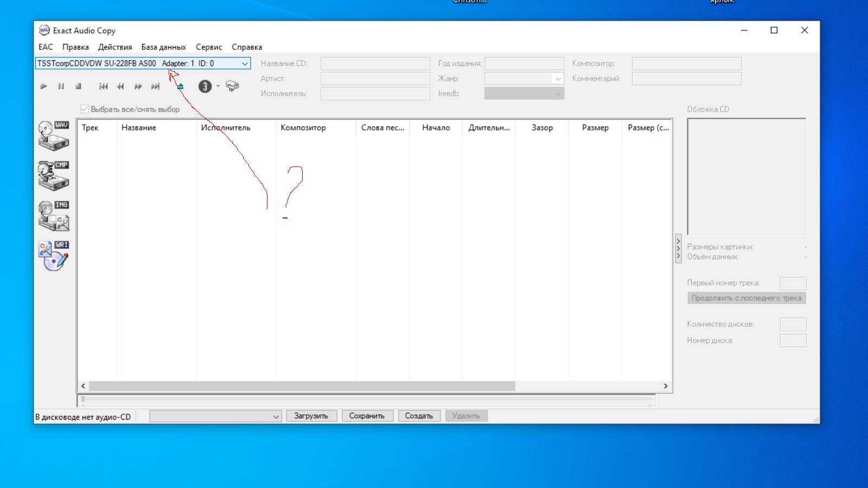Open the EAC menu

(x=46, y=47)
